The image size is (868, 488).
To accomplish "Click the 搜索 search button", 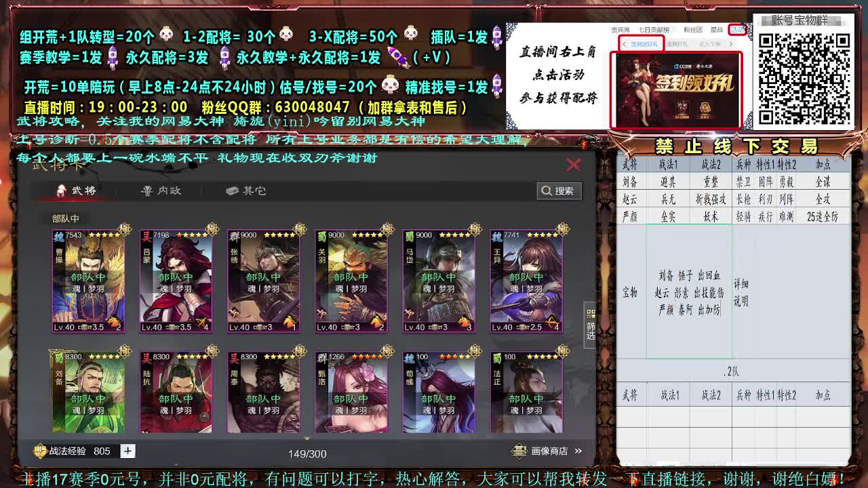I will click(559, 191).
